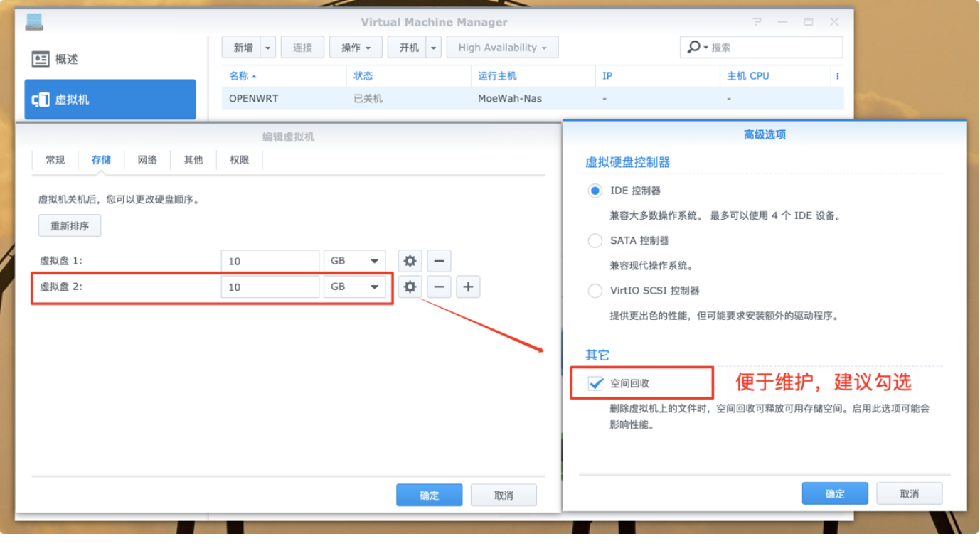Click the column options menu icon
The height and width of the screenshot is (546, 980).
click(x=838, y=76)
